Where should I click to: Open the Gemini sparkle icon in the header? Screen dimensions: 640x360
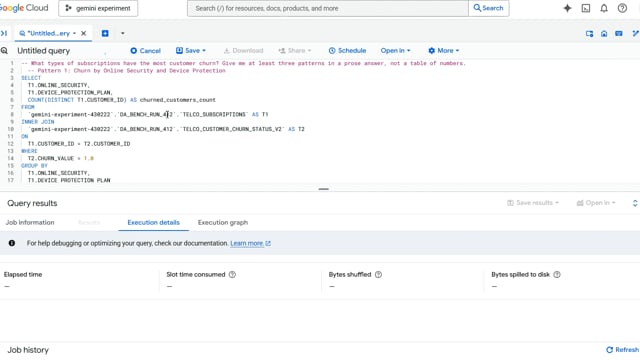(x=567, y=8)
